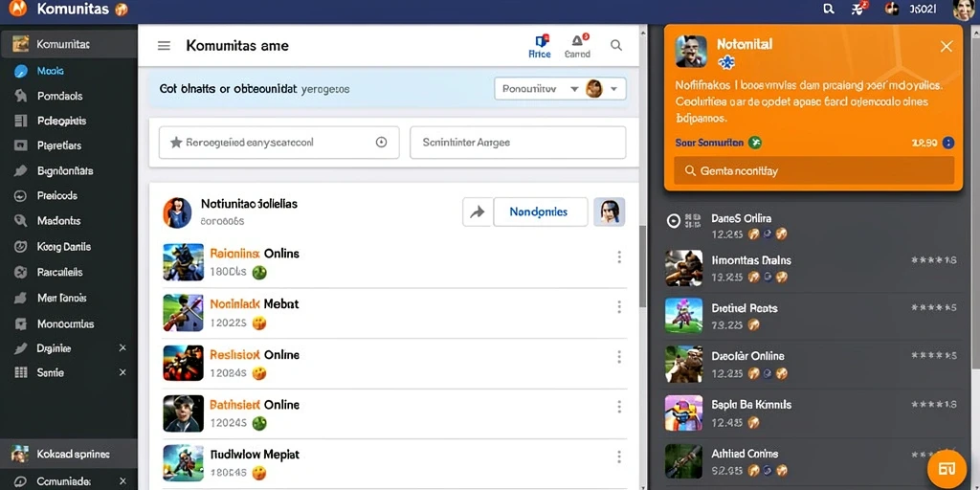The image size is (980, 490).
Task: Click the orange floating button at bottom right
Action: tap(947, 469)
